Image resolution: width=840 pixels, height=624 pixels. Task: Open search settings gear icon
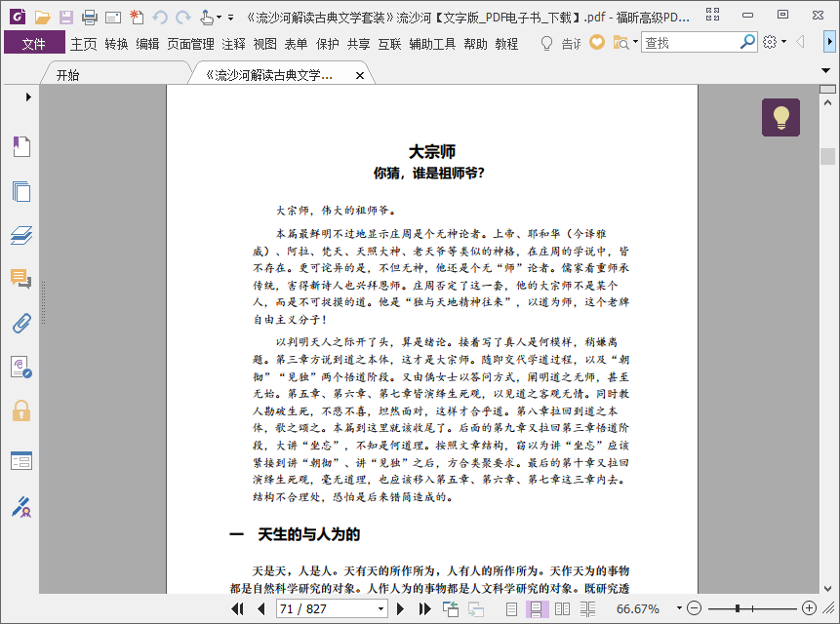click(x=770, y=42)
